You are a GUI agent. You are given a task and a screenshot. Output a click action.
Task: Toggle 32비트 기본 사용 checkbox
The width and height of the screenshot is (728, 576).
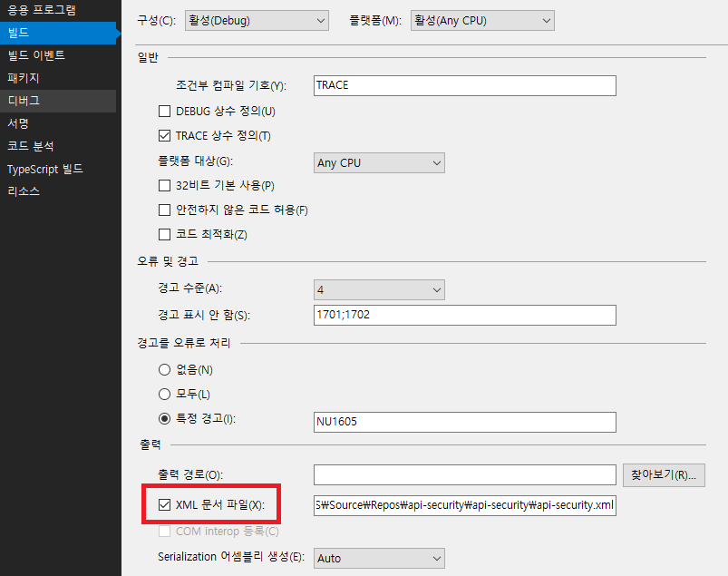[164, 186]
